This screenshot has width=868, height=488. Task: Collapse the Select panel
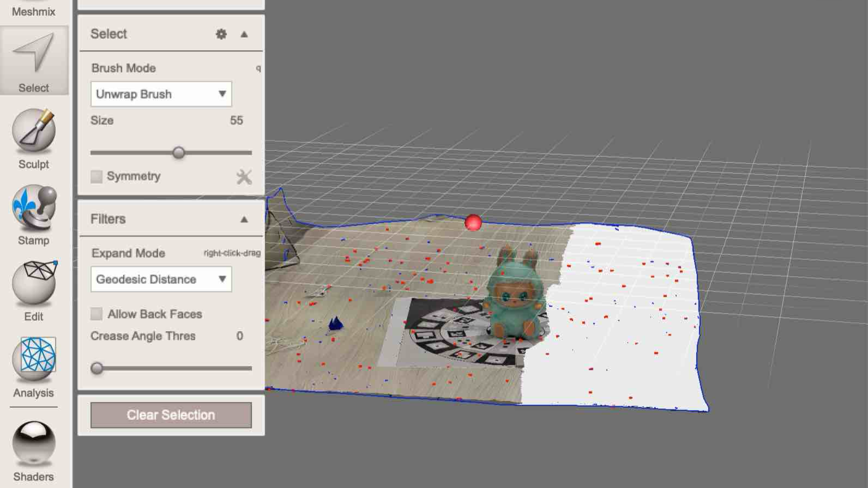click(243, 34)
